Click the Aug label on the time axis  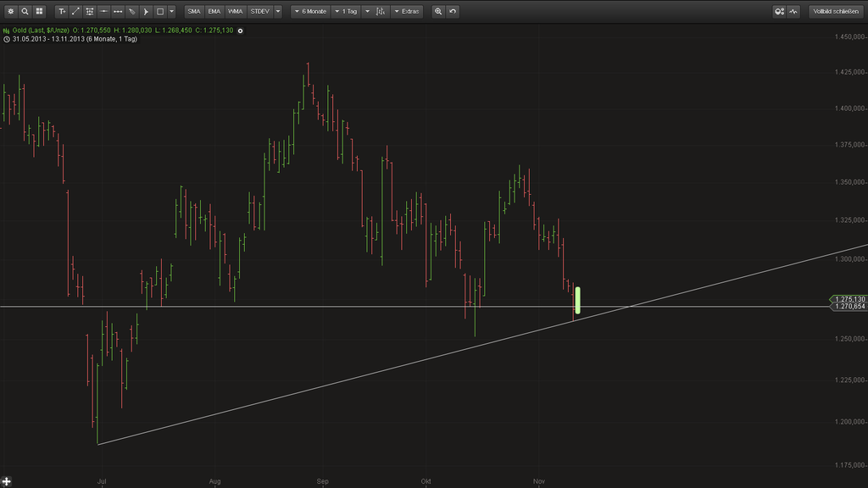214,481
